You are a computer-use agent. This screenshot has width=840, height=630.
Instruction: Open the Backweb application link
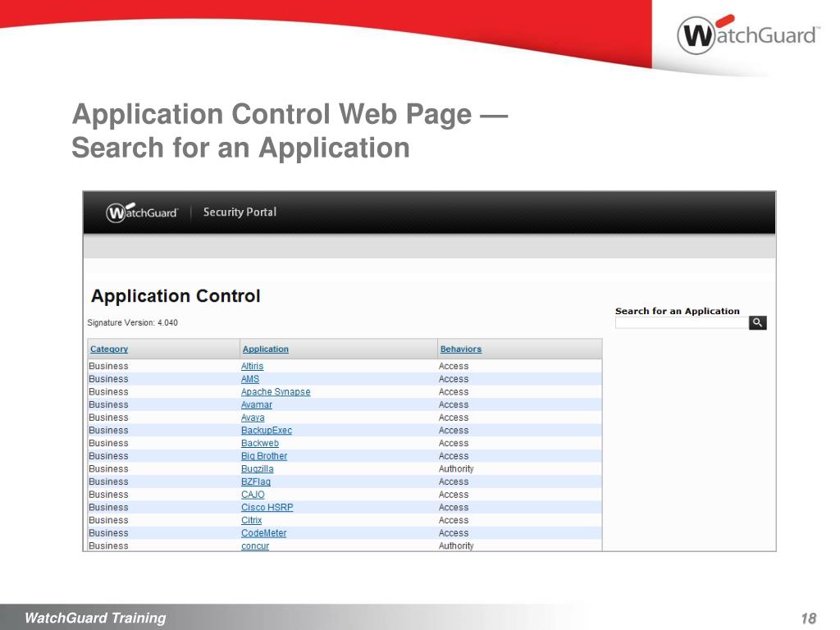pos(260,443)
